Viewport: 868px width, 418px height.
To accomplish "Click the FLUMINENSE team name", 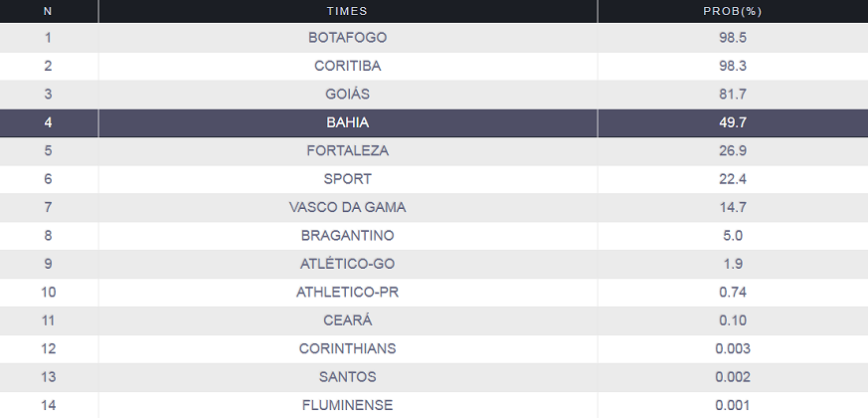I will pyautogui.click(x=348, y=405).
